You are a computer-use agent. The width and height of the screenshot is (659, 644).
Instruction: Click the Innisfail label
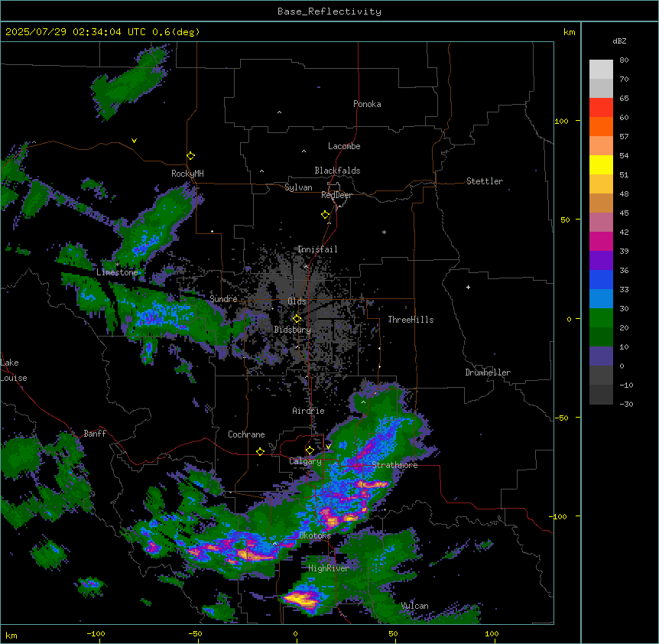pos(317,249)
